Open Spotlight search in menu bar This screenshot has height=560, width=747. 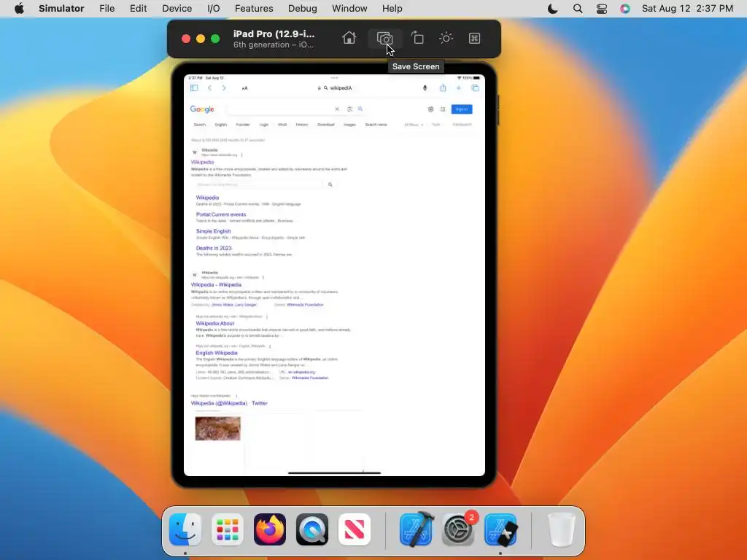[578, 9]
